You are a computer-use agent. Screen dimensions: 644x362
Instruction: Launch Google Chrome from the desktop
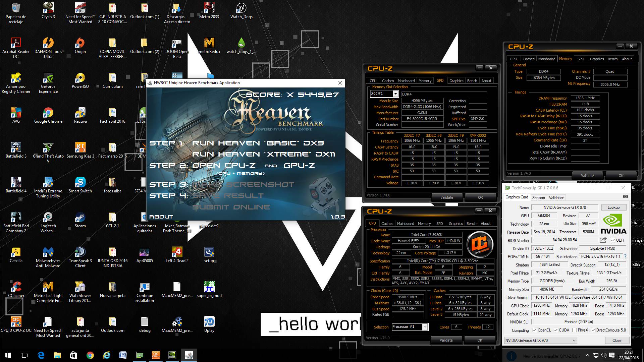[x=48, y=115]
